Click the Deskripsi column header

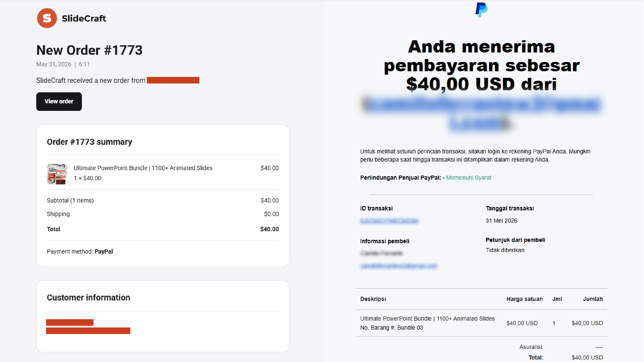coord(373,299)
